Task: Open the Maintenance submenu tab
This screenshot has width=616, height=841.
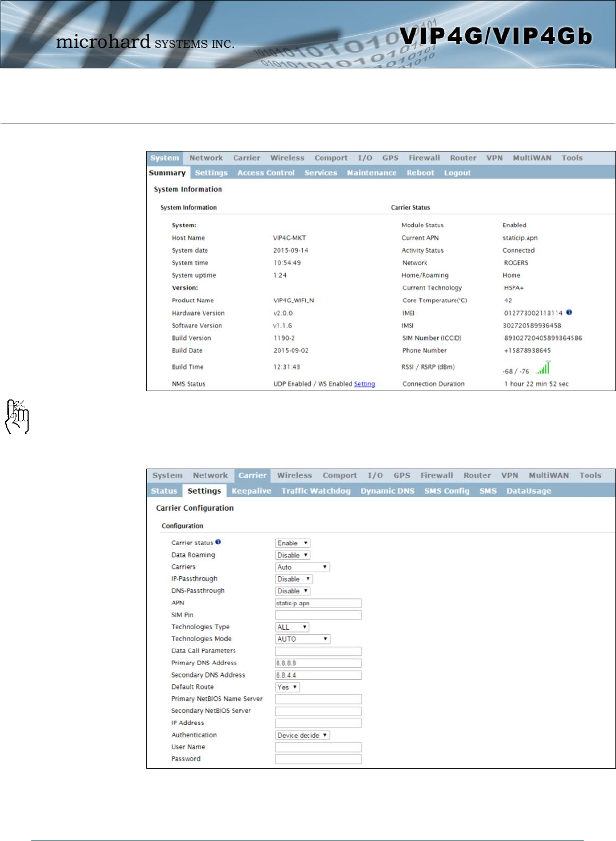Action: pyautogui.click(x=372, y=173)
